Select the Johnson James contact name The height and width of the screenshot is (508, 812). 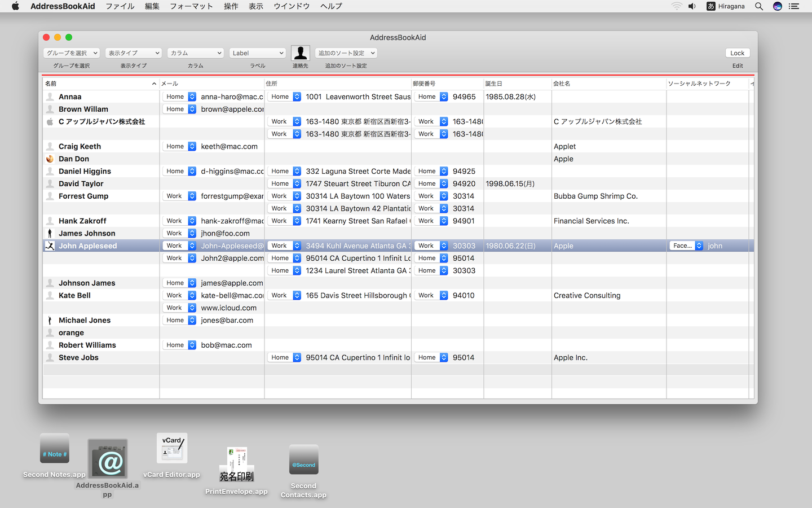87,283
